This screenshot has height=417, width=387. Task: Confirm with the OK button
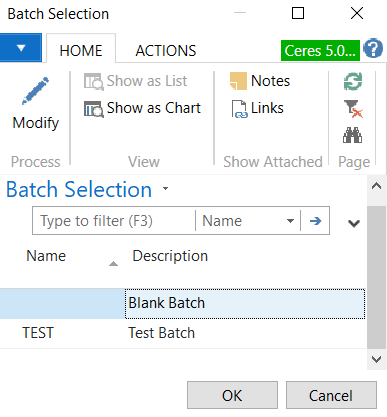pyautogui.click(x=232, y=395)
